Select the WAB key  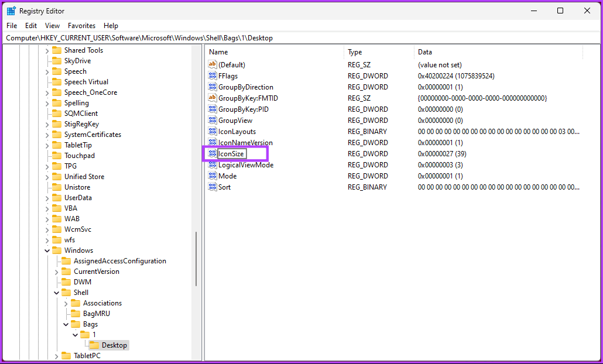pos(72,219)
